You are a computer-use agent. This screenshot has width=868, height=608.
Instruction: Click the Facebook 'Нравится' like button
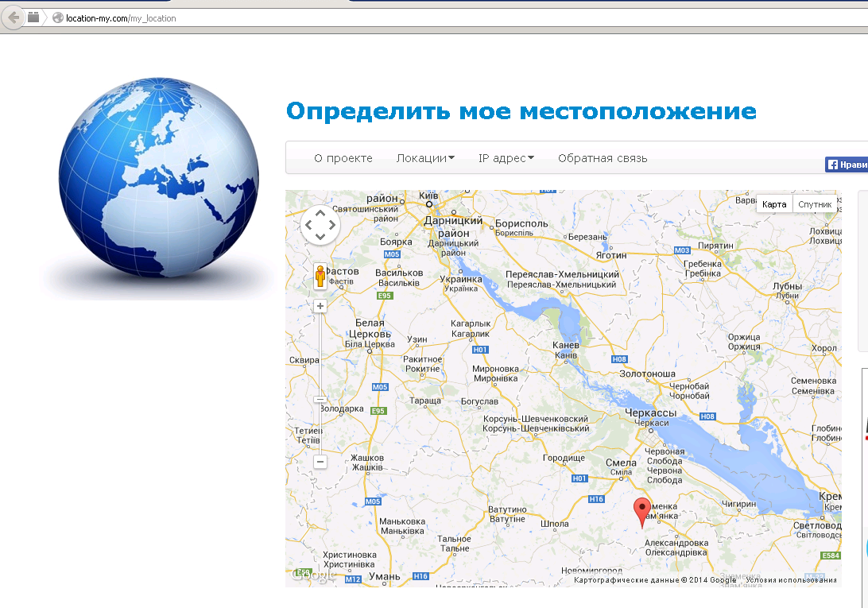pos(847,165)
